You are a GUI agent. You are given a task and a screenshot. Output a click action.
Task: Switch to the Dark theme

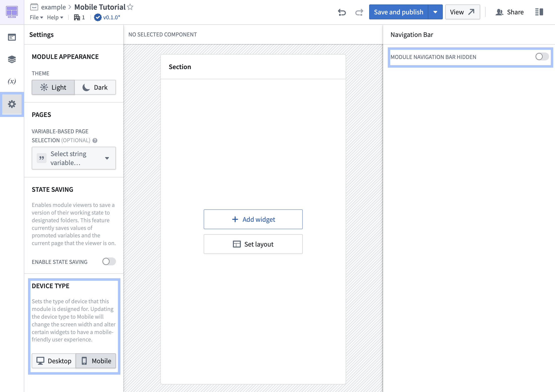coord(95,87)
